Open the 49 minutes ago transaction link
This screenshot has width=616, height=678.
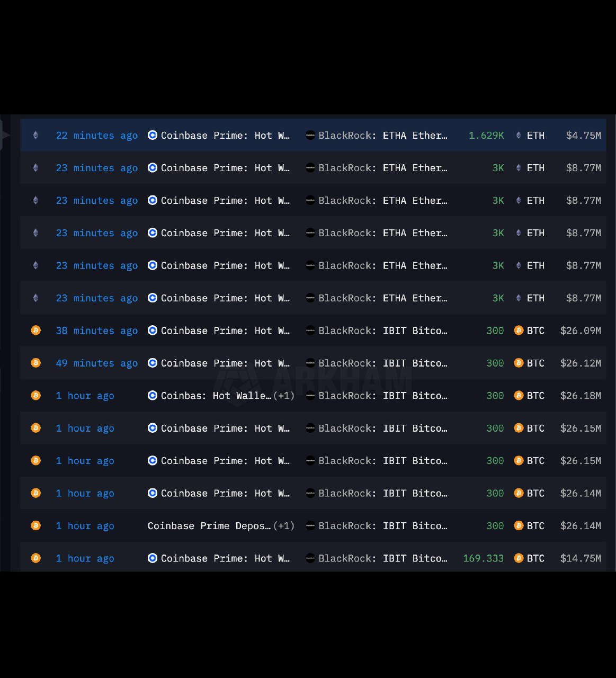(97, 363)
